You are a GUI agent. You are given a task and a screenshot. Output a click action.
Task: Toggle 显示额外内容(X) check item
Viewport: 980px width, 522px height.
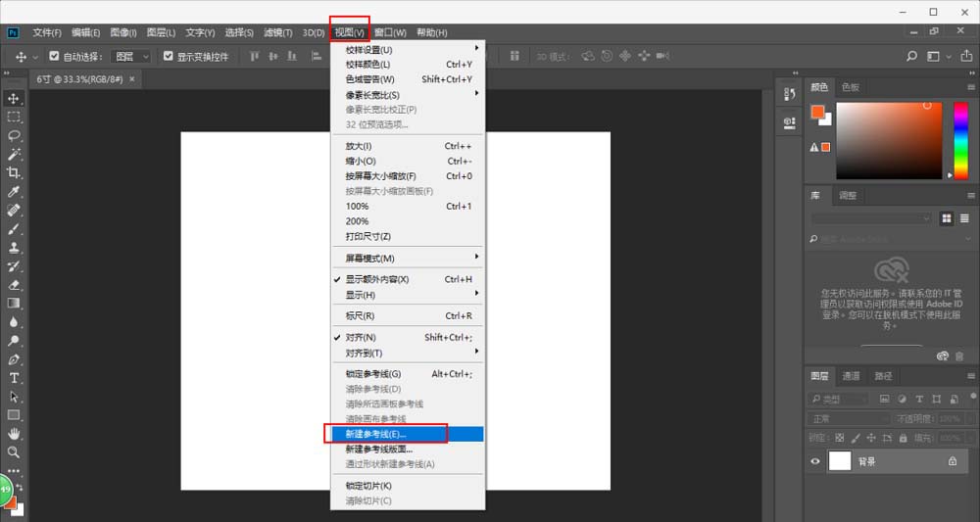(408, 279)
